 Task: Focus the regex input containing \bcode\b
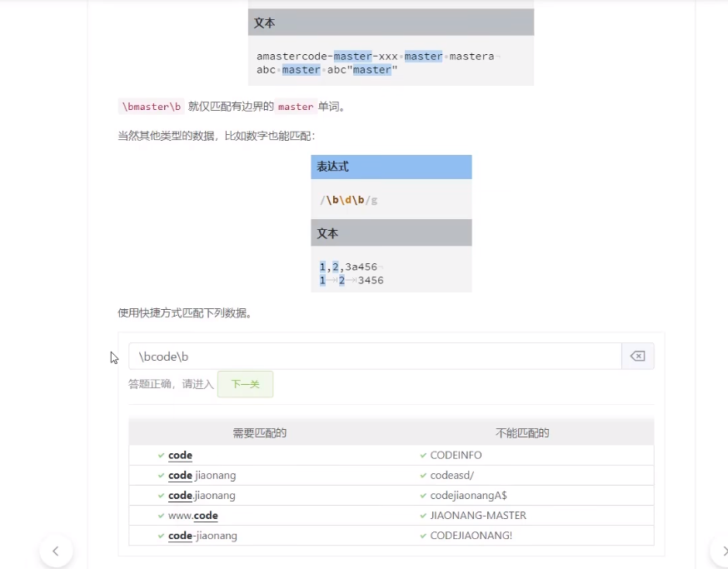pyautogui.click(x=375, y=357)
